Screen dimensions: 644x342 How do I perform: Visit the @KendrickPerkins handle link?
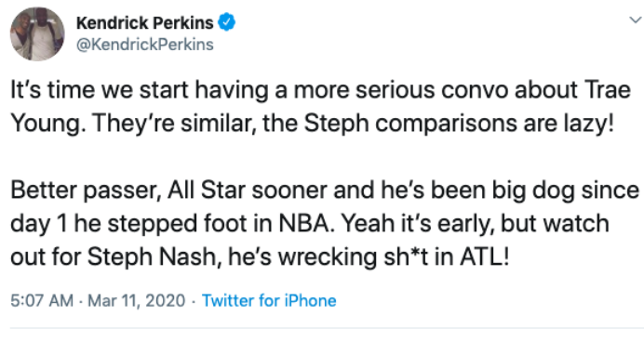click(x=145, y=45)
